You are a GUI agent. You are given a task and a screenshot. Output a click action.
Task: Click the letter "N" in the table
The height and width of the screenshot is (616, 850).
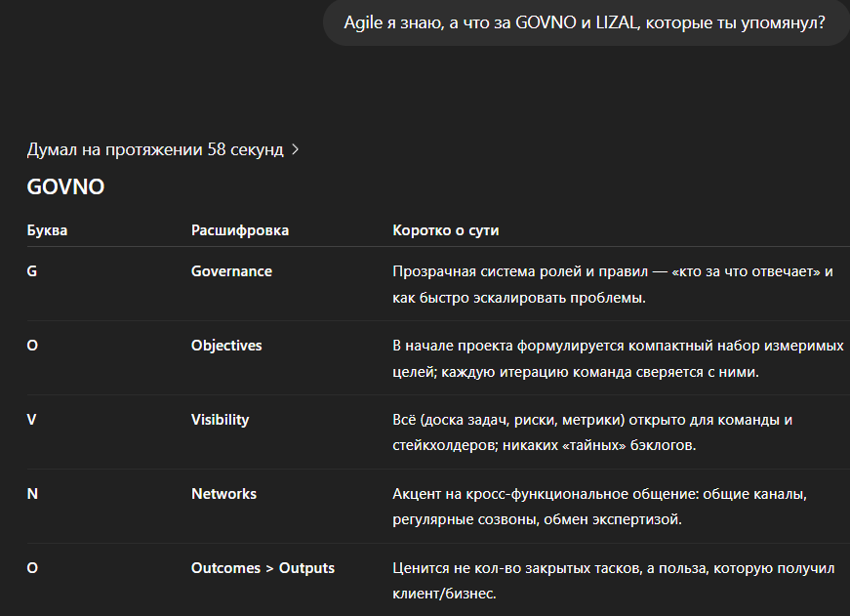pyautogui.click(x=32, y=494)
